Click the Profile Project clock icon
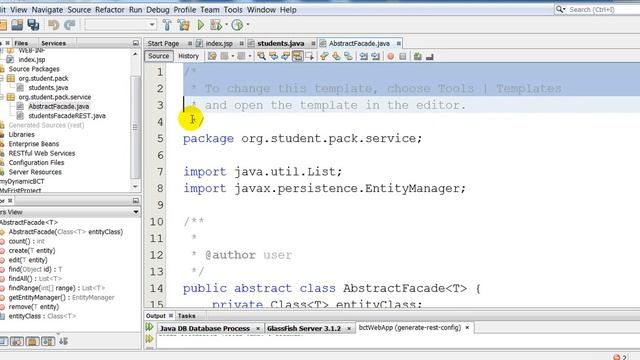Viewport: 640px width, 360px height. click(x=237, y=25)
